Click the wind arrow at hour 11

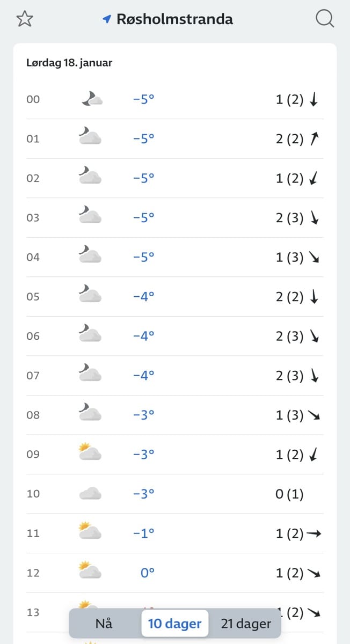click(x=314, y=533)
